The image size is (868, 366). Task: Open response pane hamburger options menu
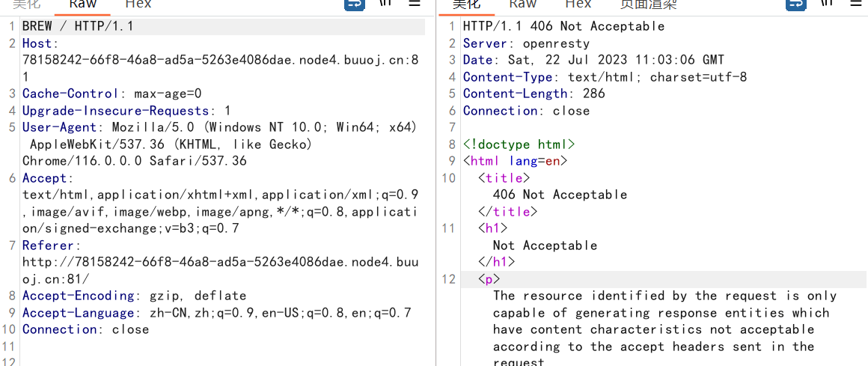pos(856,4)
